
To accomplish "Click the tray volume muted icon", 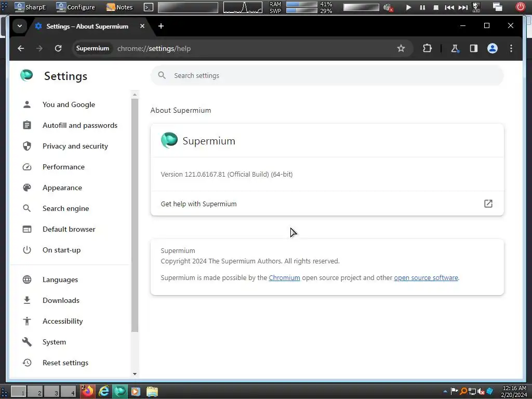I will click(481, 392).
